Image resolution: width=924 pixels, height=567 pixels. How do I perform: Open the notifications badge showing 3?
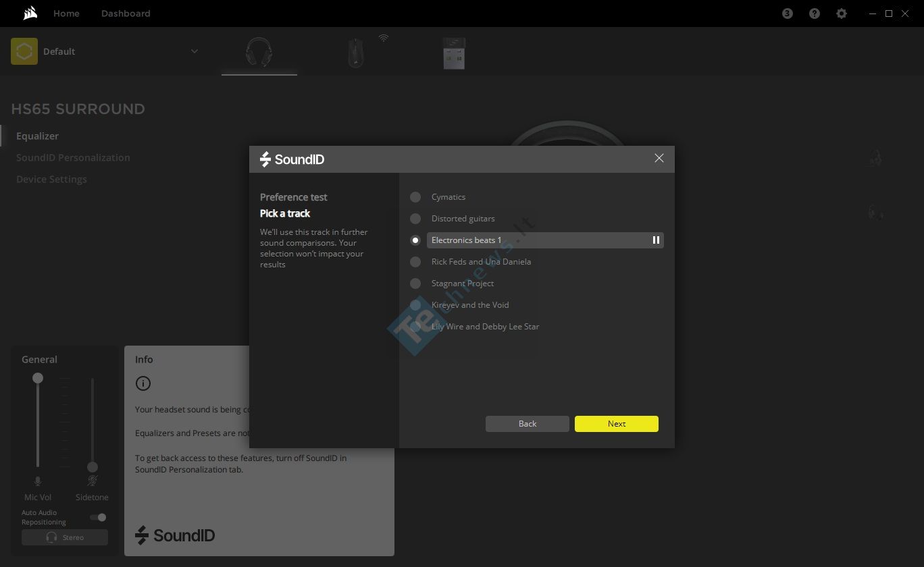[788, 13]
